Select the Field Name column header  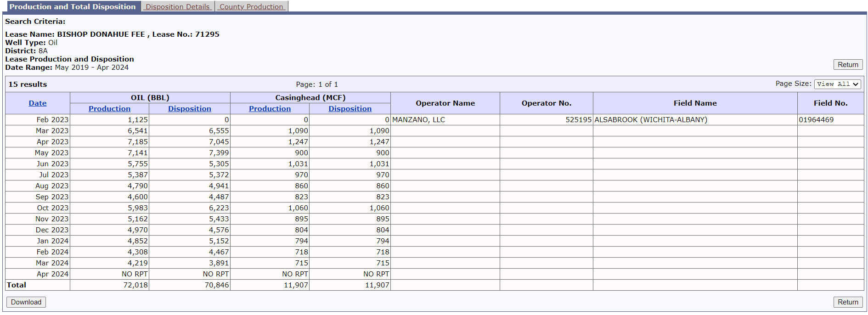(695, 103)
